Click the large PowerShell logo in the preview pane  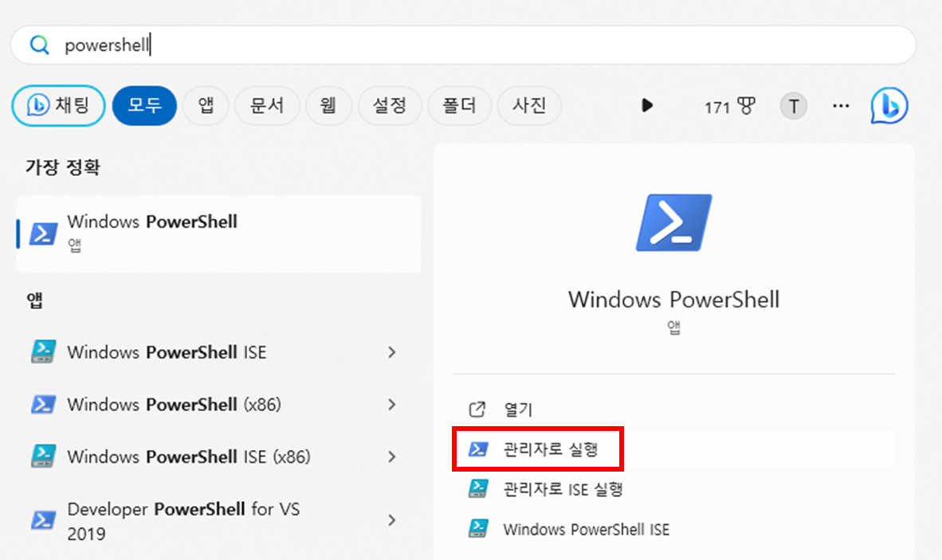674,223
